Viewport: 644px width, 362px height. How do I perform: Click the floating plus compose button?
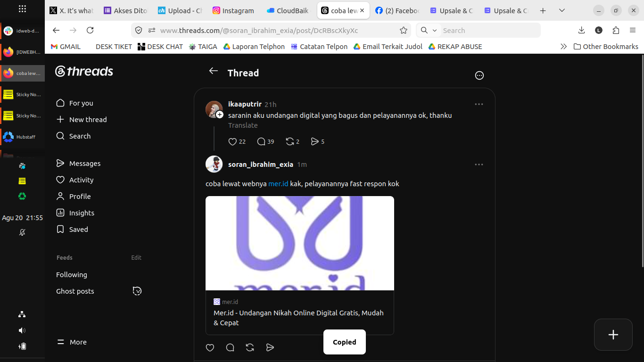(x=613, y=335)
